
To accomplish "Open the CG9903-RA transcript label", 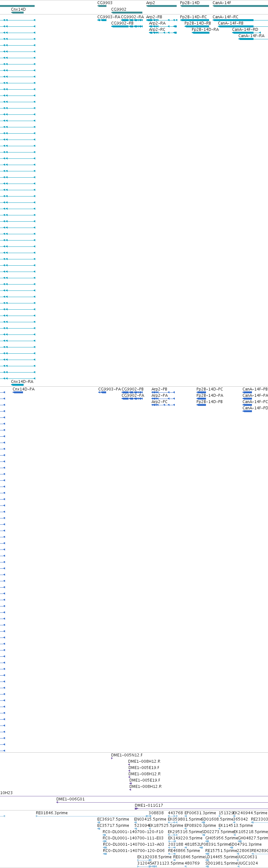I will (109, 17).
